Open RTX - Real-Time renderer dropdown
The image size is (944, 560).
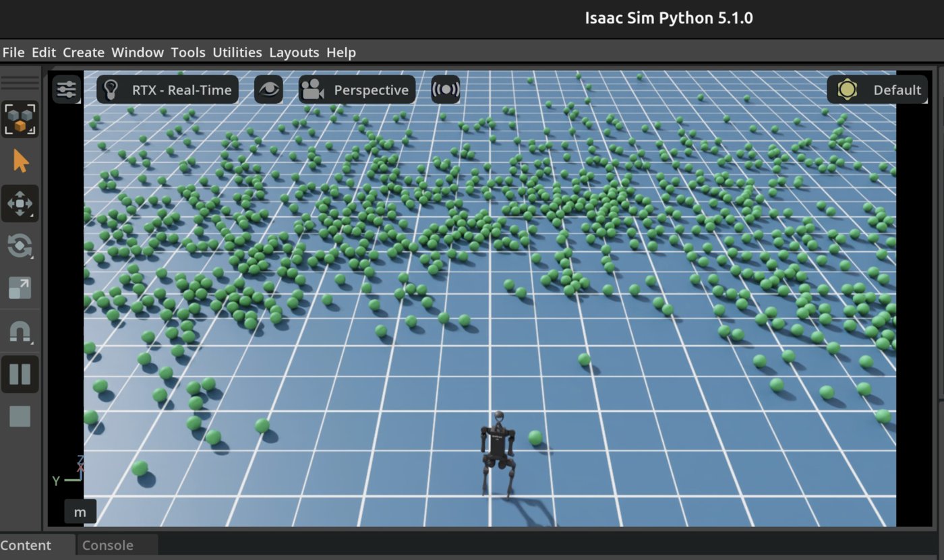pyautogui.click(x=167, y=90)
